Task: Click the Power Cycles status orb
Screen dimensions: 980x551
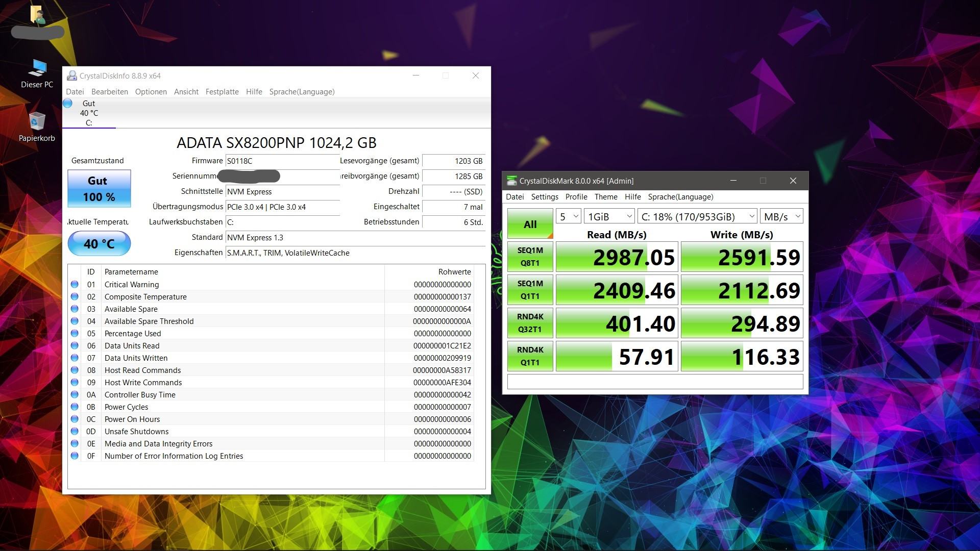Action: tap(75, 407)
